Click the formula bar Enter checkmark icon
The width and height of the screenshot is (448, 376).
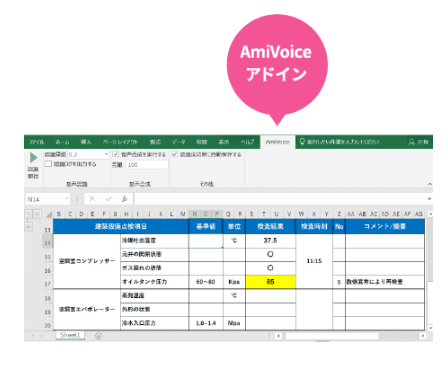108,199
